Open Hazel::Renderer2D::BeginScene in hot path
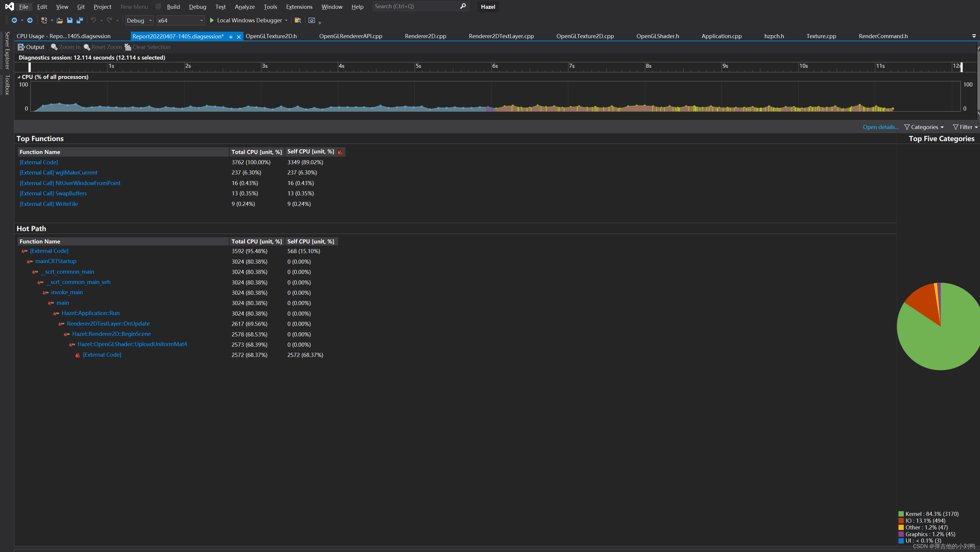 (x=111, y=334)
